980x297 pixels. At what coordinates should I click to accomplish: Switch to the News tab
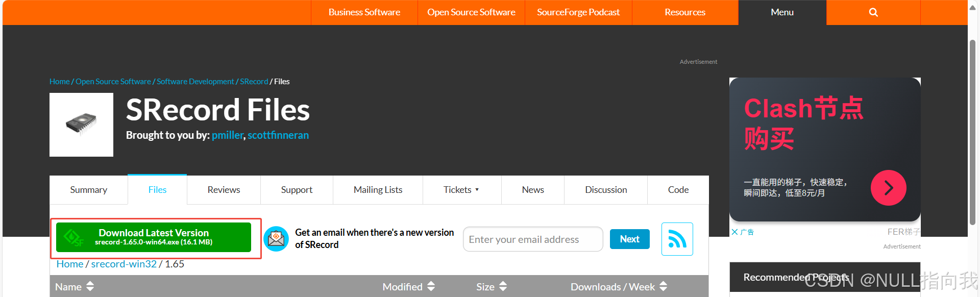[x=533, y=190]
